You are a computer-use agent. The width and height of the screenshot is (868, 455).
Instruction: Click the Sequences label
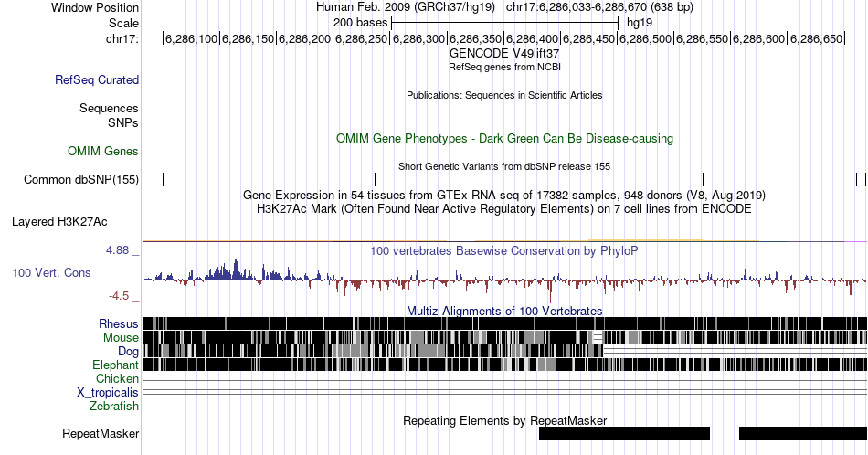[109, 108]
